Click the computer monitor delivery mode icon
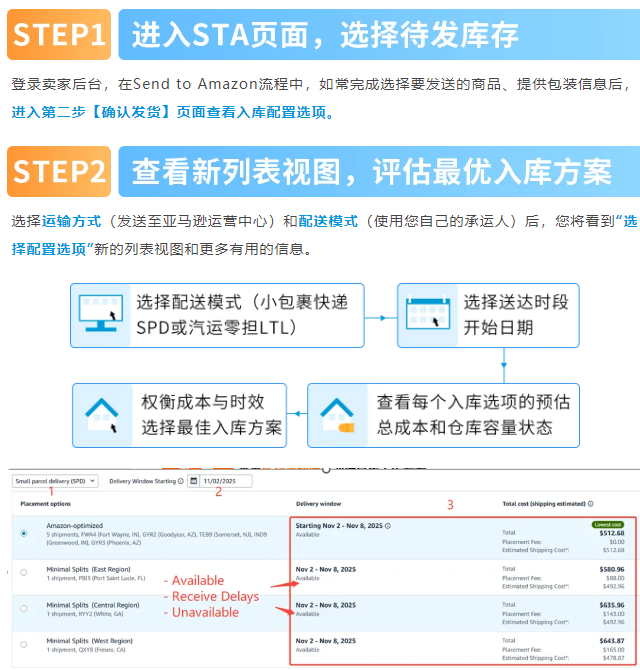This screenshot has height=670, width=640. [100, 316]
